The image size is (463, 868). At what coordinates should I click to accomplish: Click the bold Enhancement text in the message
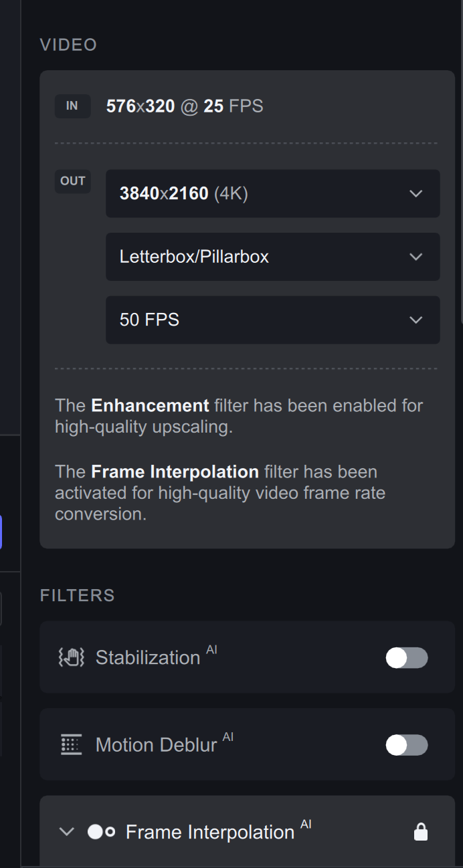tap(149, 405)
